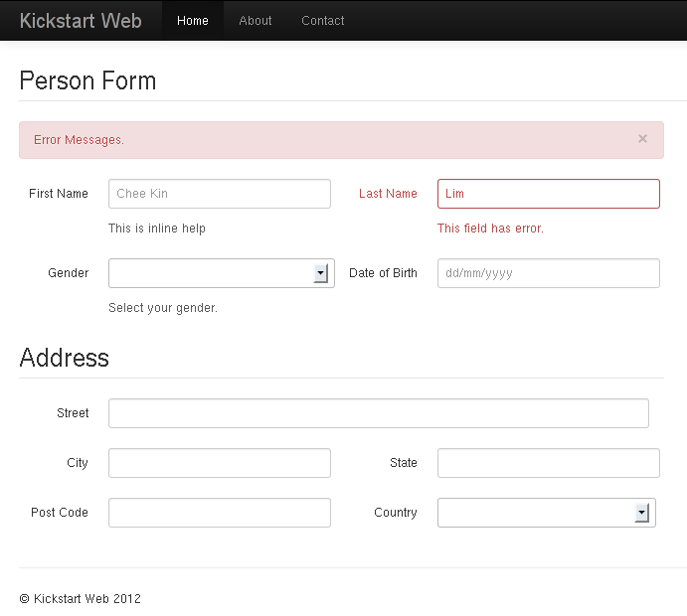
Task: Focus the Post Code field
Action: coord(220,513)
